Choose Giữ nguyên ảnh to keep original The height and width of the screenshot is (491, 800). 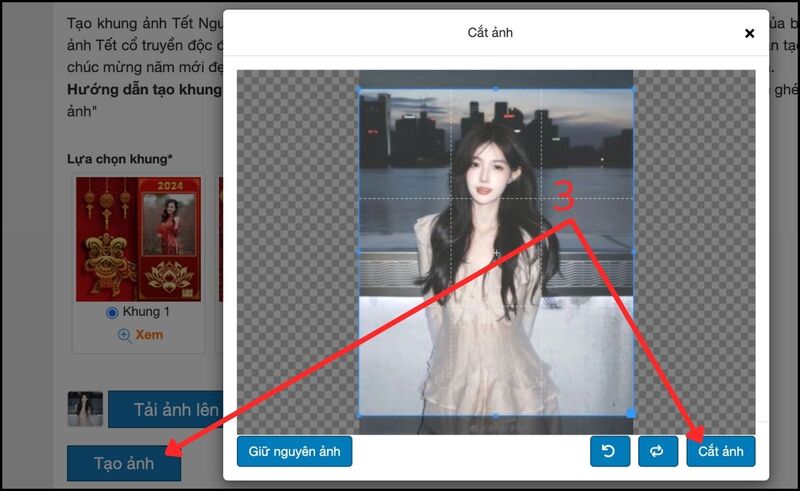click(x=294, y=451)
